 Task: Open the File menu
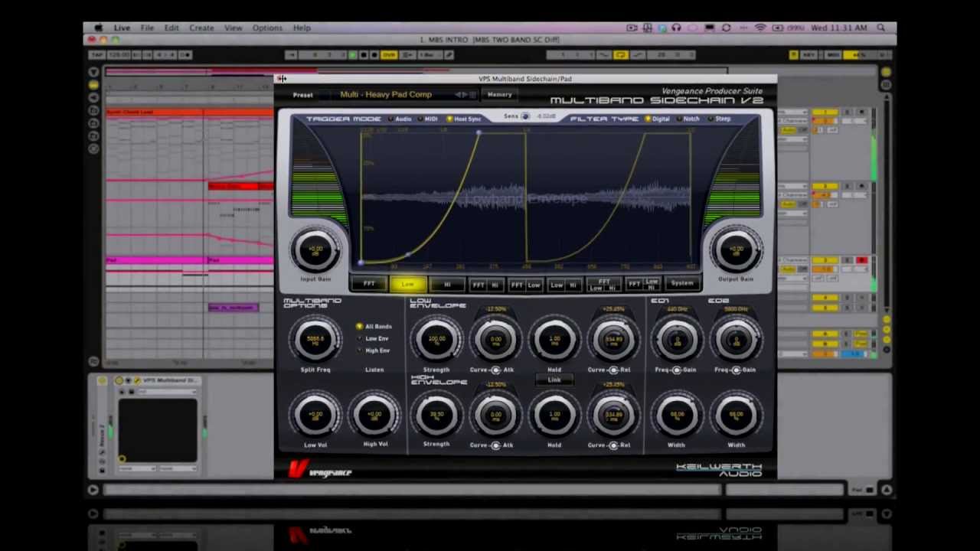[x=147, y=28]
